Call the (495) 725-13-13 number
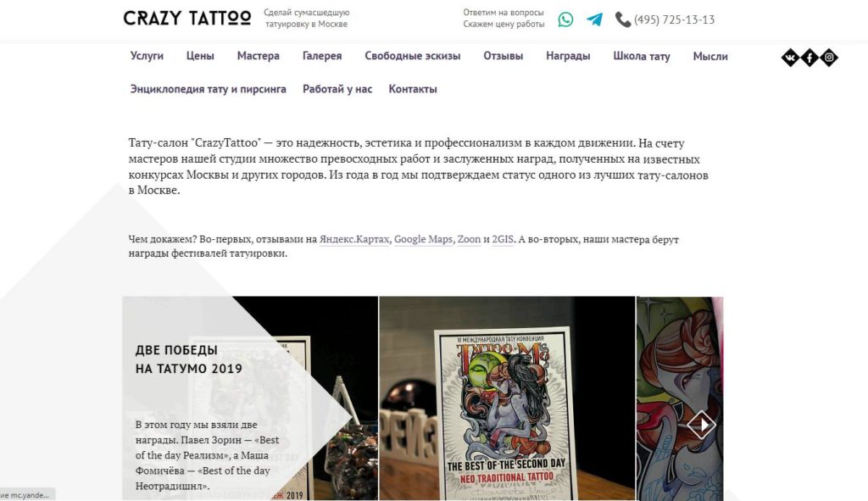 [674, 20]
